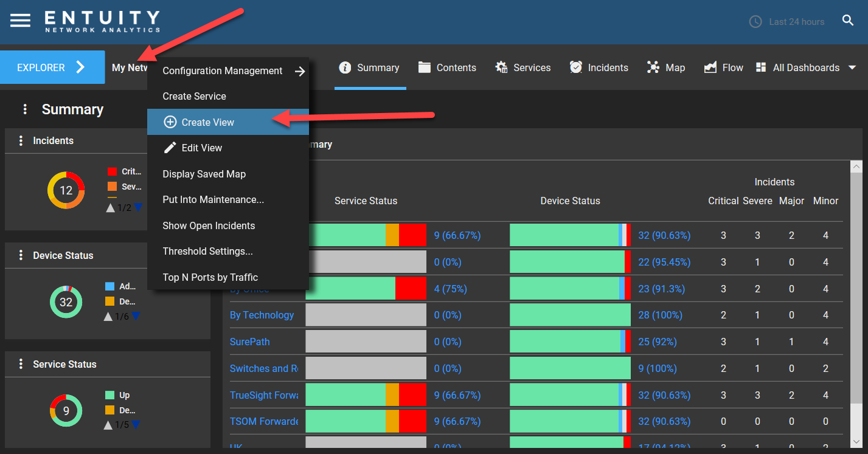Screen dimensions: 868x454
Task: Open Device Status dashlet kebab menu
Action: [21, 255]
